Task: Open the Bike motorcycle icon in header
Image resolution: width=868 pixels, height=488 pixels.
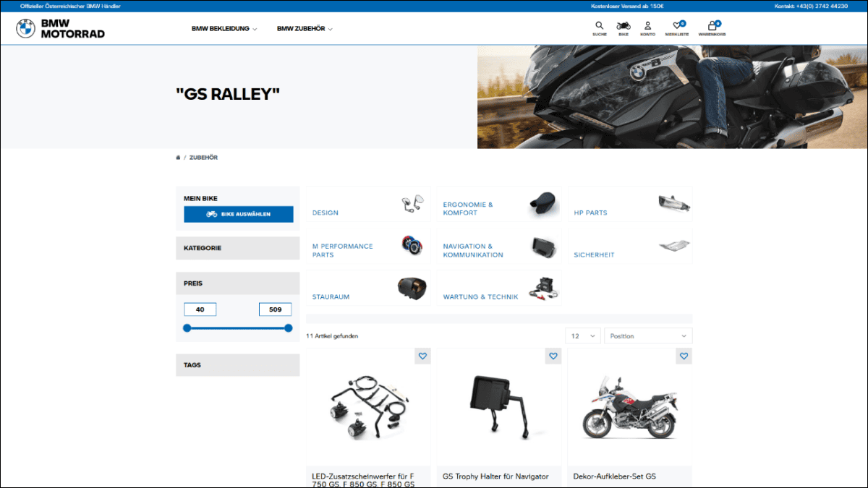Action: point(623,28)
